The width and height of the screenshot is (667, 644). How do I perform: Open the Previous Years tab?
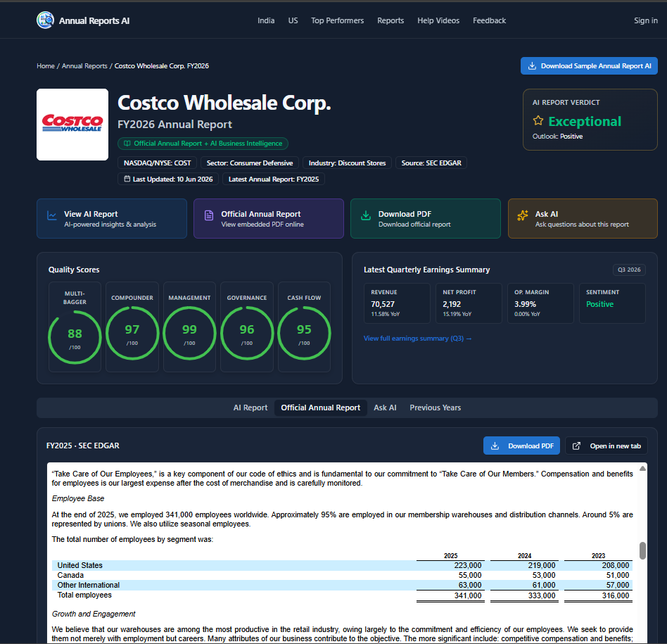435,408
